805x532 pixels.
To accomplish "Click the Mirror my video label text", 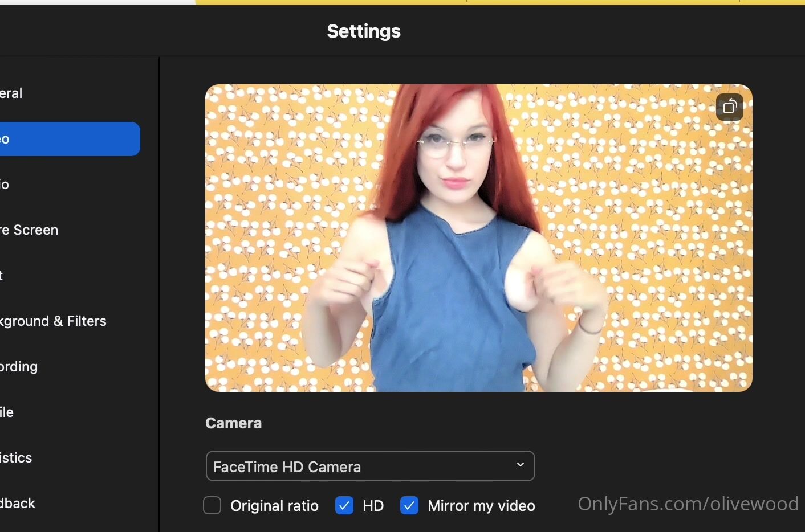I will pyautogui.click(x=481, y=506).
